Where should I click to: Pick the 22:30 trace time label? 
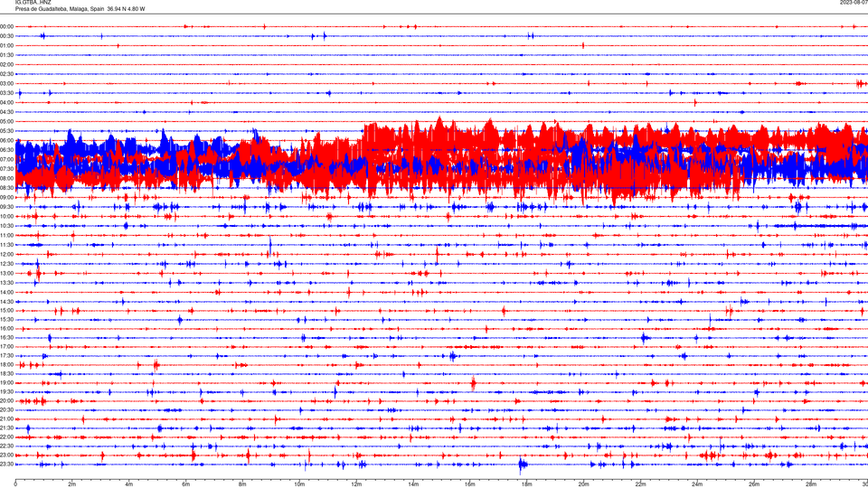[x=6, y=446]
